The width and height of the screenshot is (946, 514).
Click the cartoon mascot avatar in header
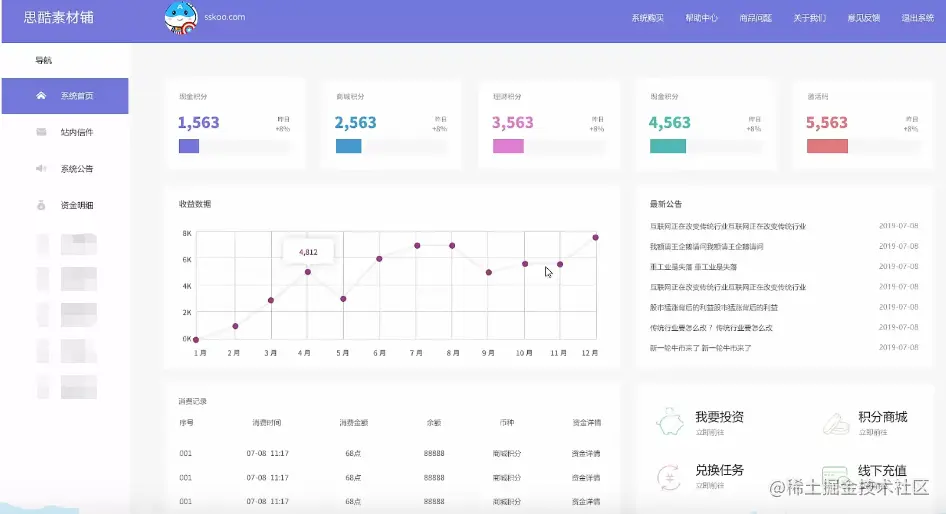(x=181, y=18)
